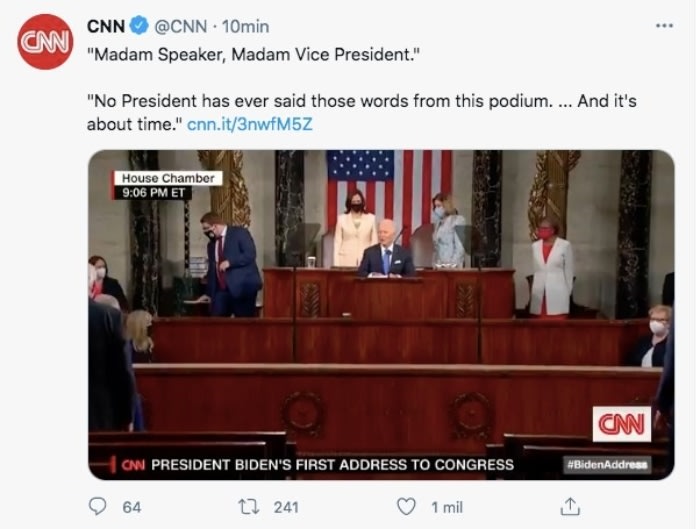This screenshot has height=529, width=700.
Task: Click the retweet count 241
Action: click(286, 507)
